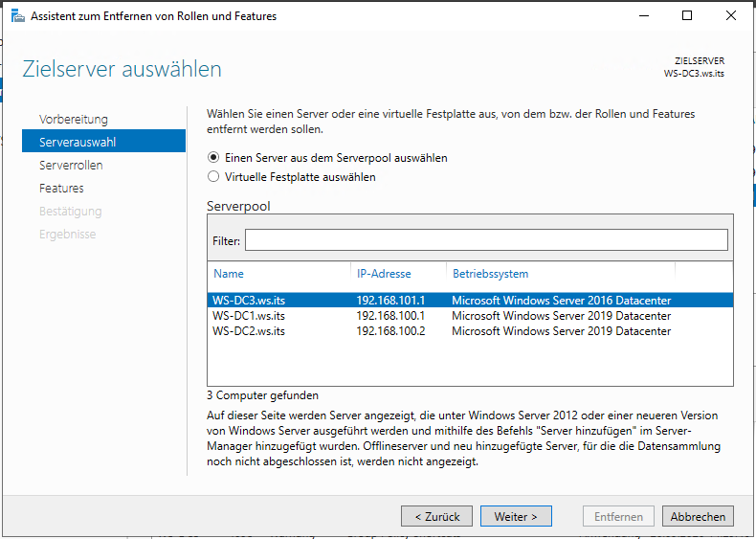The width and height of the screenshot is (756, 539).
Task: Open the Serverauswahl step in sidebar
Action: tap(103, 142)
